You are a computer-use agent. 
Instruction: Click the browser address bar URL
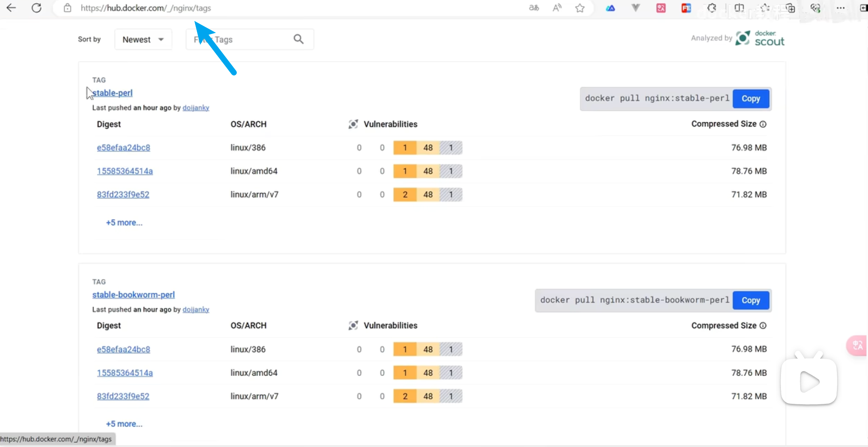pos(146,8)
